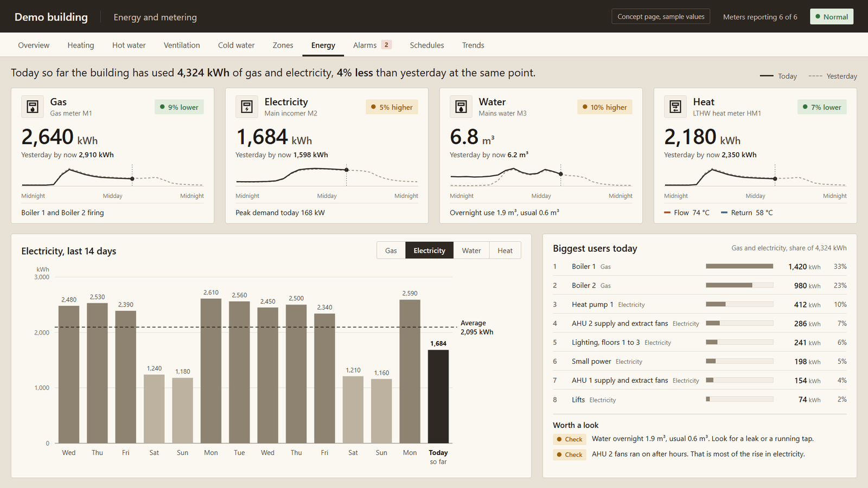Click the bar labeled 2,590
This screenshot has height=488, width=868.
pyautogui.click(x=410, y=371)
